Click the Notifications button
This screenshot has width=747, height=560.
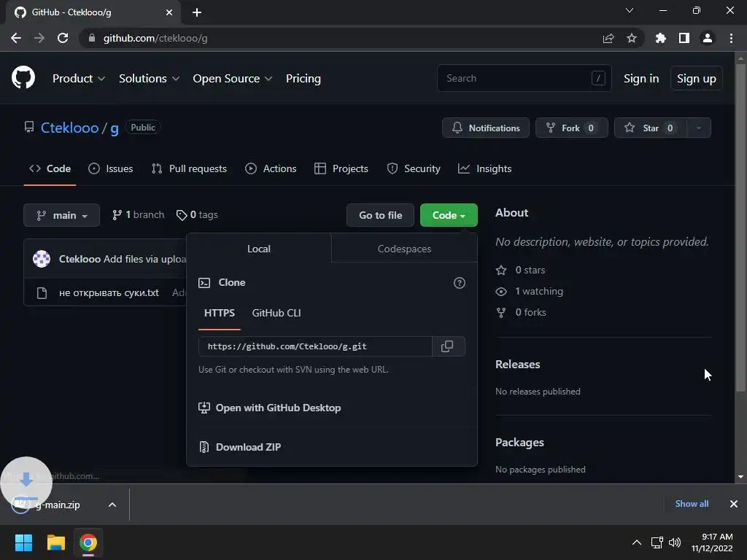(485, 128)
